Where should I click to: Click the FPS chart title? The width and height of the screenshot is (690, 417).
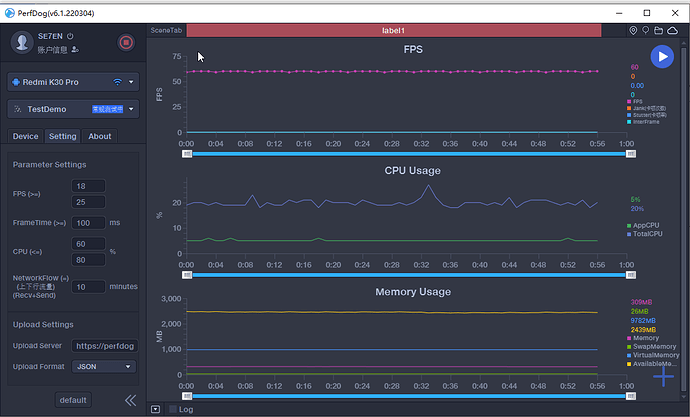click(x=413, y=49)
